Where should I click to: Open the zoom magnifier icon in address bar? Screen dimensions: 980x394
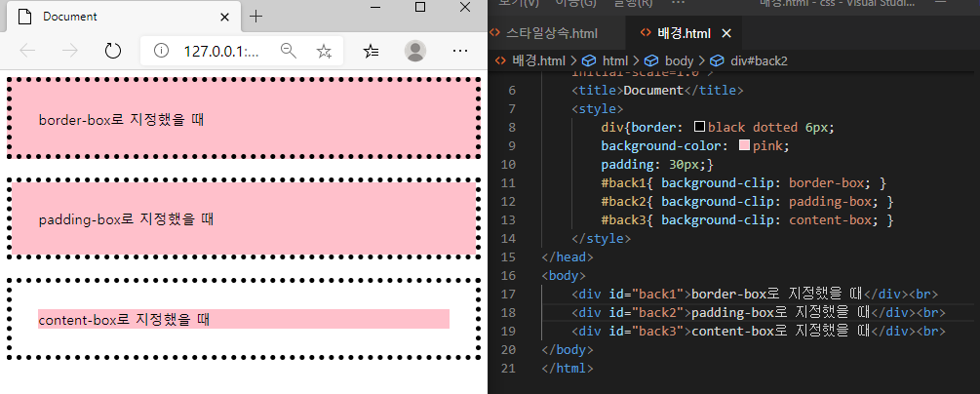[x=288, y=51]
